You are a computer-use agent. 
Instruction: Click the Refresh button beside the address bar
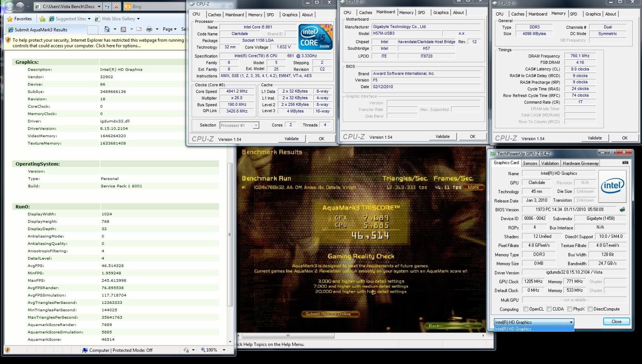point(107,6)
